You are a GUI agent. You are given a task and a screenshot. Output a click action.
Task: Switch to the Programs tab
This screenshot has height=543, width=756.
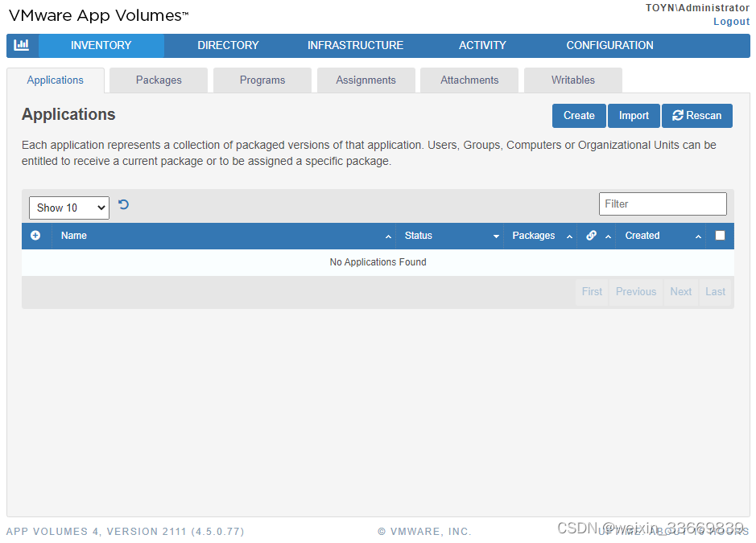pos(262,80)
